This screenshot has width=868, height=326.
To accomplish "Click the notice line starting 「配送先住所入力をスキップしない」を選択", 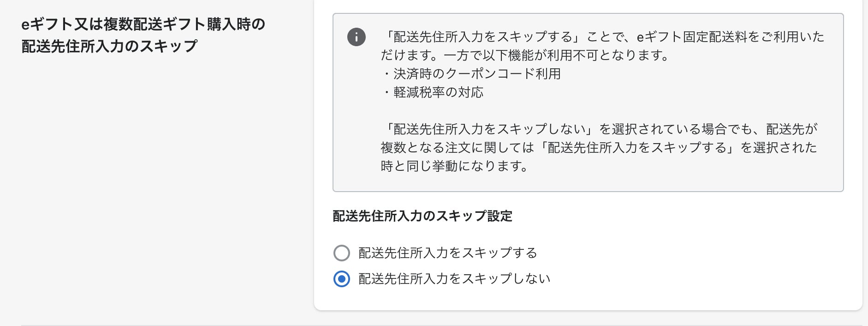I will click(x=600, y=129).
